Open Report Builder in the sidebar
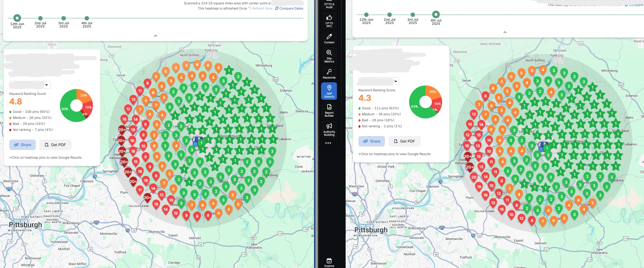644x268 pixels. coord(329,110)
